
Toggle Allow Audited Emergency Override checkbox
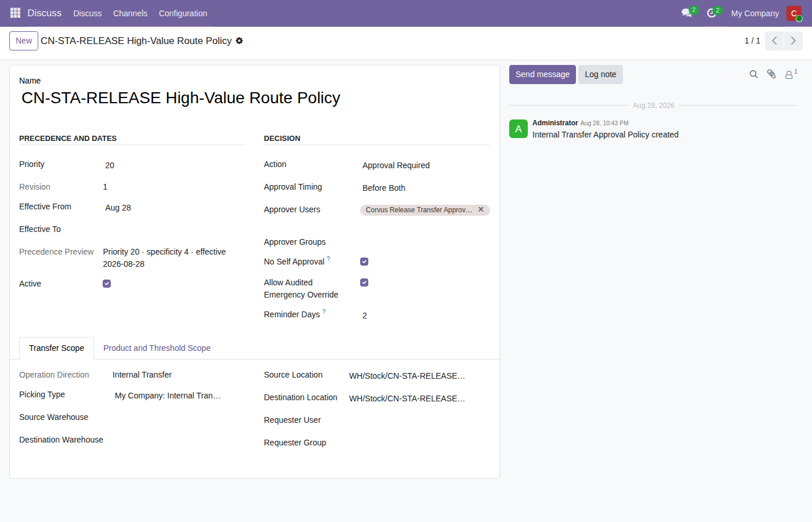[364, 282]
